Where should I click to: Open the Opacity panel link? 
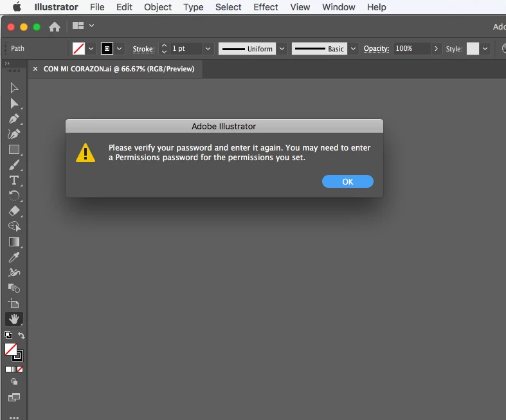[376, 49]
